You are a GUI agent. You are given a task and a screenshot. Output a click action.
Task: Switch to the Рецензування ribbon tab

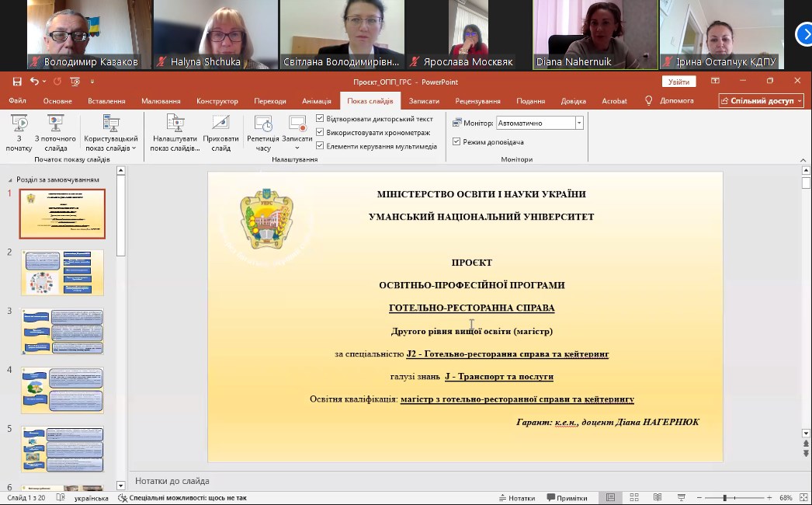(x=477, y=99)
